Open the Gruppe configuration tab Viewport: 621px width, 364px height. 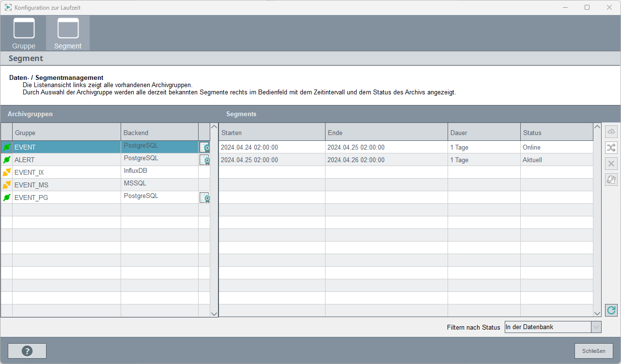pos(24,33)
